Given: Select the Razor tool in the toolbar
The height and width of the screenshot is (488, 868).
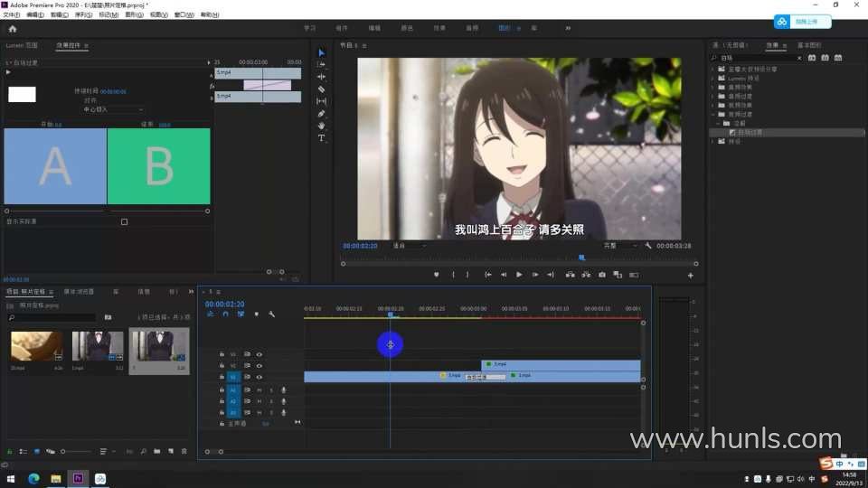Looking at the screenshot, I should click(x=321, y=89).
